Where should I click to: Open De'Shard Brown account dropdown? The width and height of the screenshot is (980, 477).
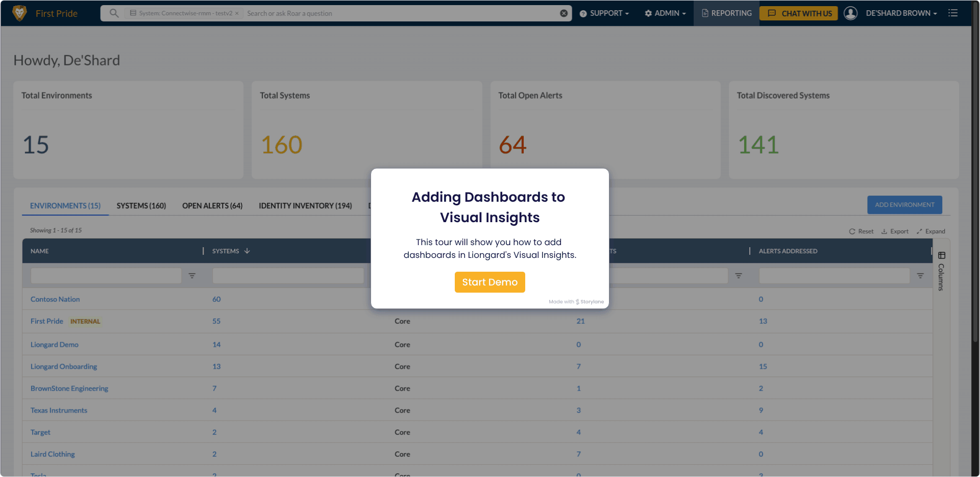coord(901,13)
